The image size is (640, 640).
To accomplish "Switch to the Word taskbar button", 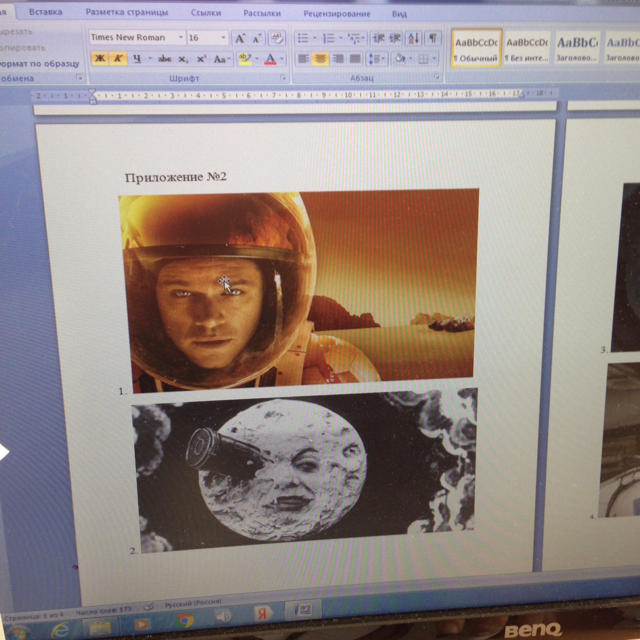I will 302,610.
